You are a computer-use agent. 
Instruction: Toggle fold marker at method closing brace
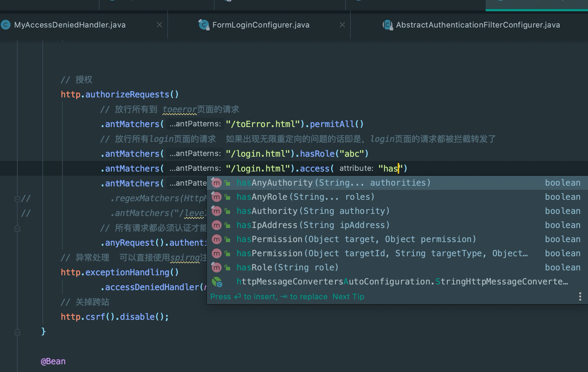tap(17, 332)
